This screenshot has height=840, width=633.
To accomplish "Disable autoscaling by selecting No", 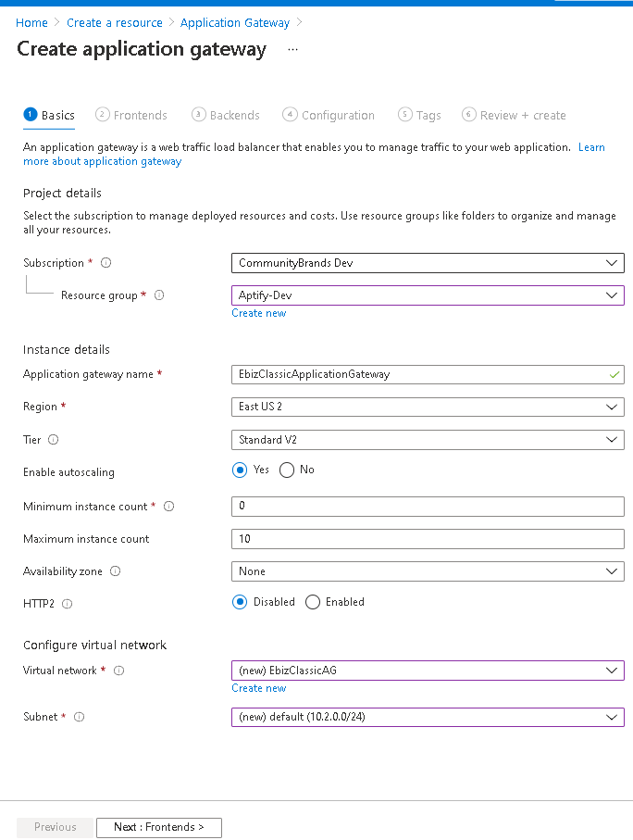I will click(x=287, y=470).
